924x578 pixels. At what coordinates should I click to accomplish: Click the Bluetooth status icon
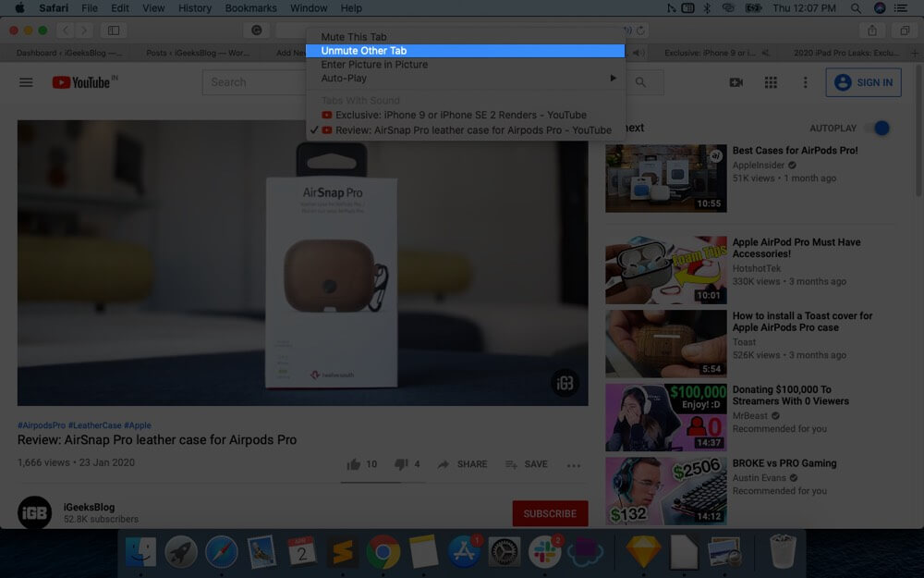tap(708, 8)
